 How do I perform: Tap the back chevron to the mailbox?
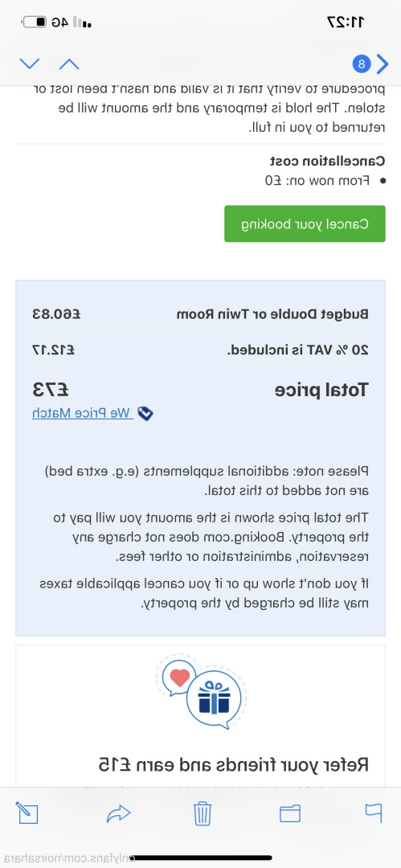tap(383, 64)
